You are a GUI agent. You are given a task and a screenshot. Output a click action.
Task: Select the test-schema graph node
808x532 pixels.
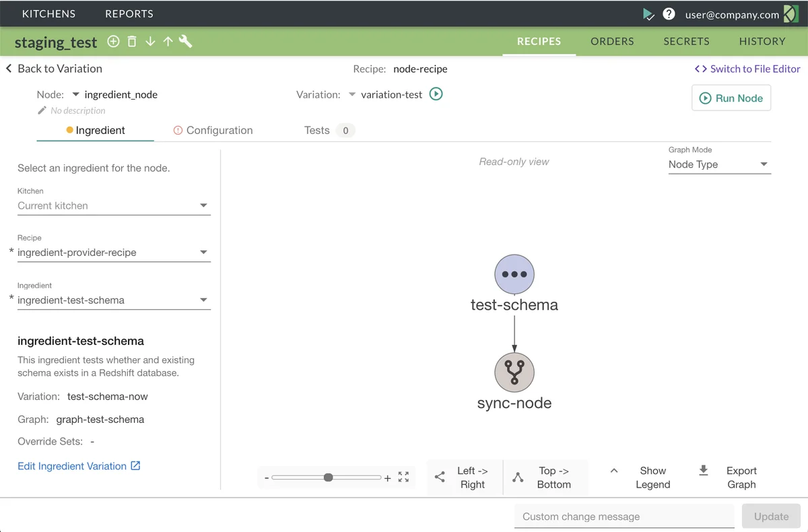tap(514, 275)
